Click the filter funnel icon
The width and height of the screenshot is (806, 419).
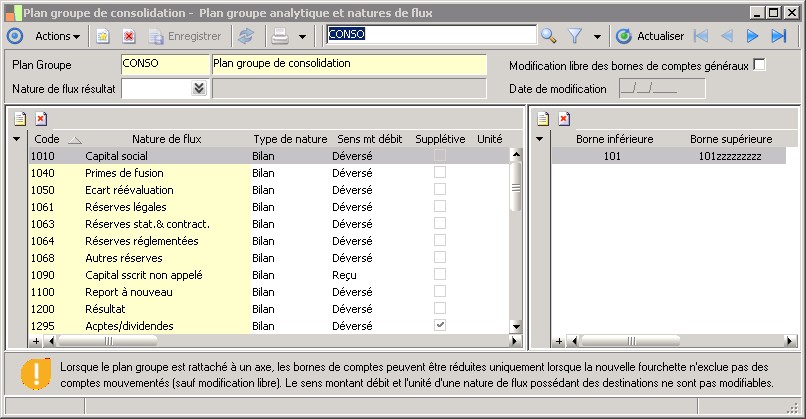(x=576, y=36)
